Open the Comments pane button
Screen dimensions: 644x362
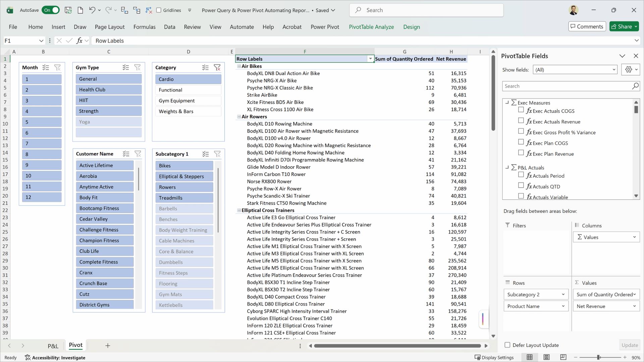(587, 26)
